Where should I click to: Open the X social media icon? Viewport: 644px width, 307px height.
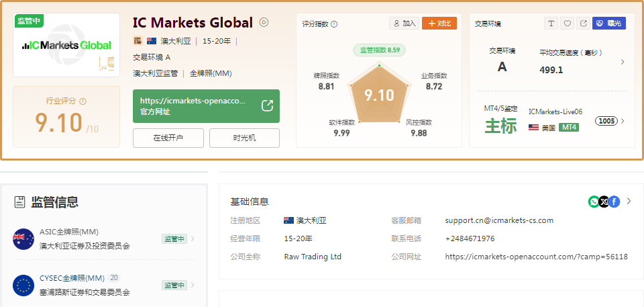(604, 202)
